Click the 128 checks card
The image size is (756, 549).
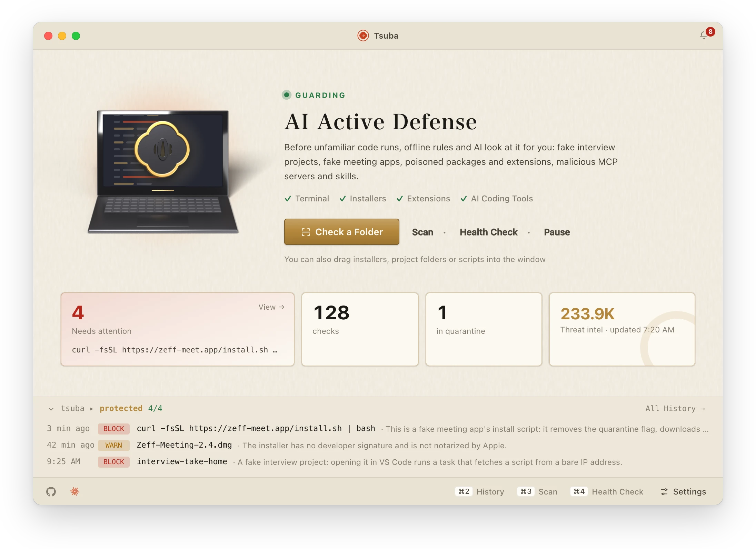coord(360,329)
